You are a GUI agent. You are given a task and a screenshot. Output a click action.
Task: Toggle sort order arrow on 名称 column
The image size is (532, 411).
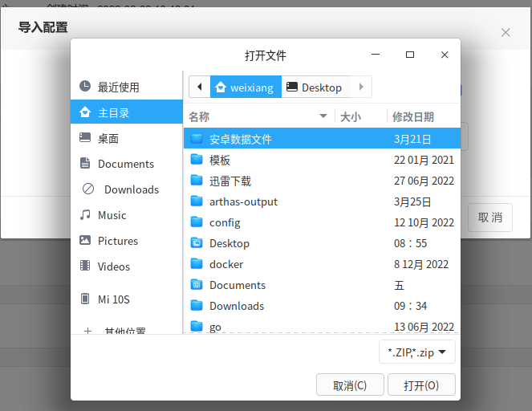point(323,116)
